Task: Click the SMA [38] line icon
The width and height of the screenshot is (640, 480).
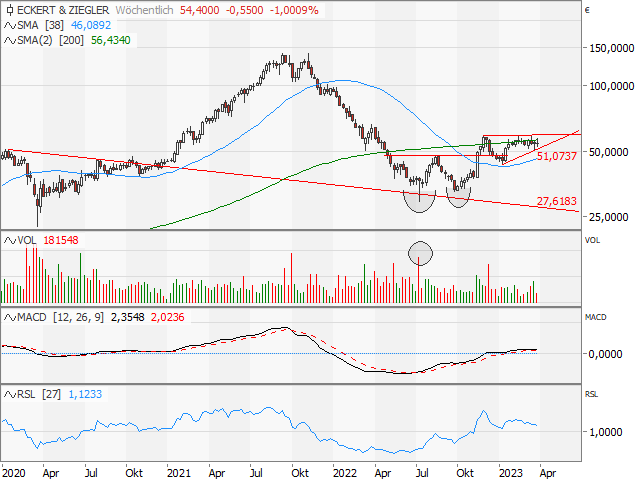Action: (10, 25)
